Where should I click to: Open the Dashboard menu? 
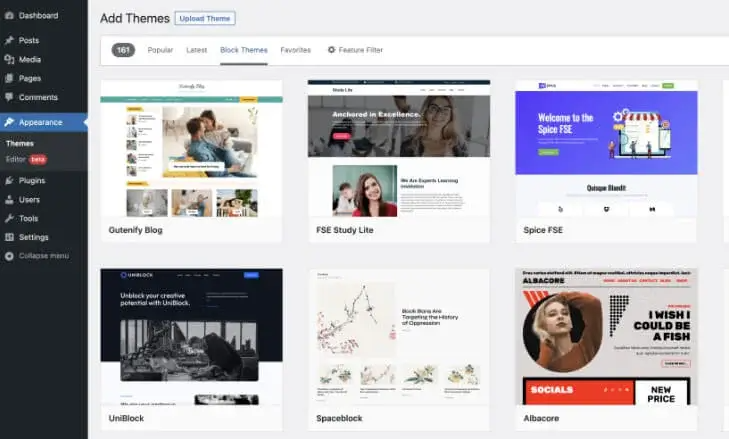[44, 15]
